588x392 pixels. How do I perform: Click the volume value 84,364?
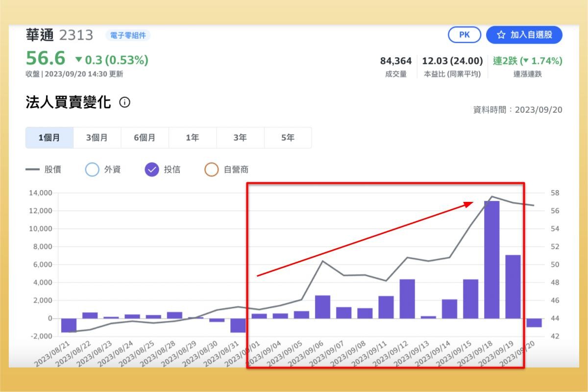click(396, 61)
